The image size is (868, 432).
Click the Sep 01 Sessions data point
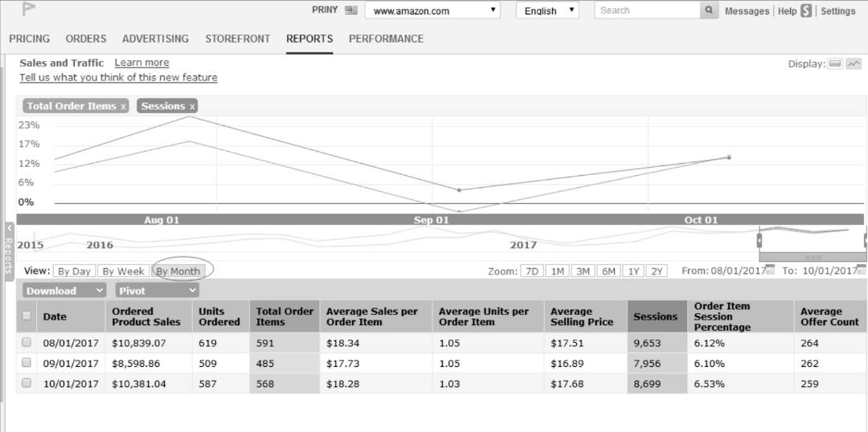[x=459, y=190]
